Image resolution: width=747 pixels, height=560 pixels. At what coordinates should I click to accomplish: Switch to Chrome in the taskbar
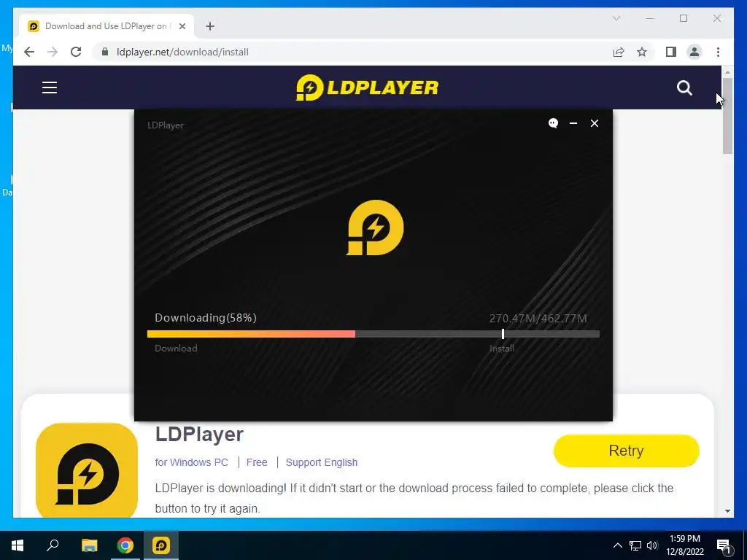125,545
